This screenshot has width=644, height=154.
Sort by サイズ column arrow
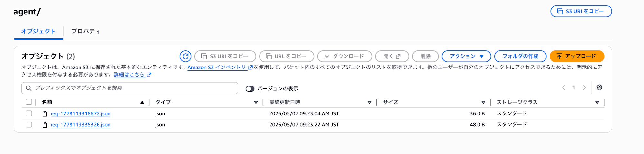(483, 102)
